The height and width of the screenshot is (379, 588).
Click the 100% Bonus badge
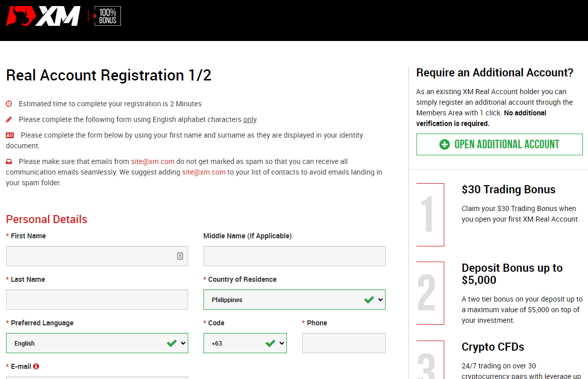pos(107,16)
